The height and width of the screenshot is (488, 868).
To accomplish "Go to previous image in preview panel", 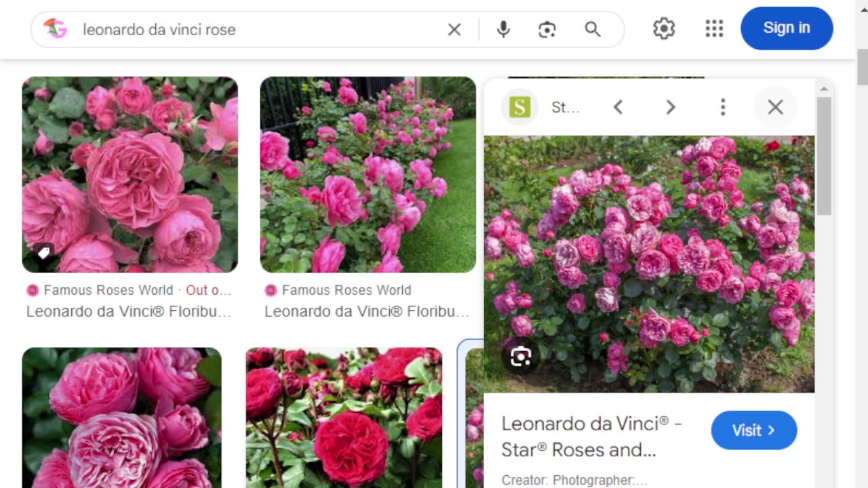I will (x=618, y=107).
